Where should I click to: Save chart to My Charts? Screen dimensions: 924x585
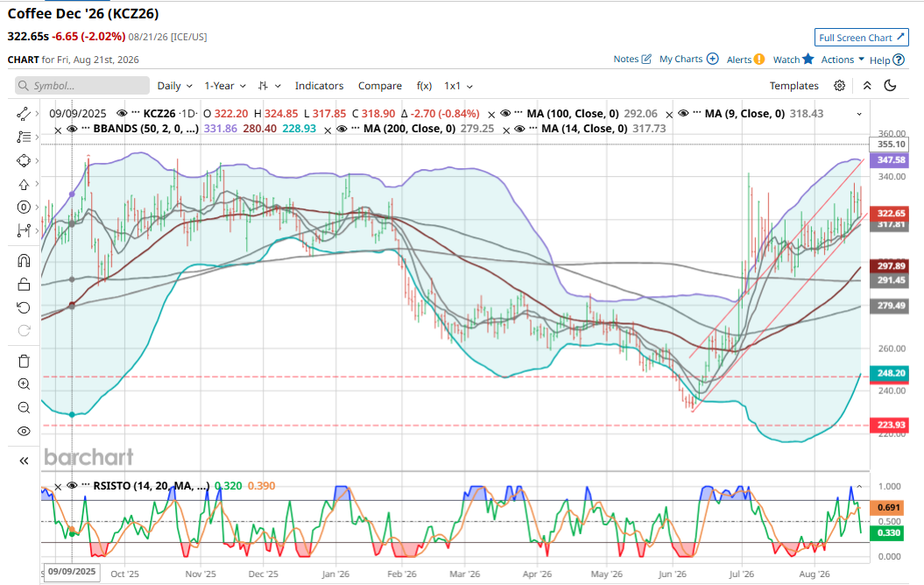pyautogui.click(x=689, y=59)
